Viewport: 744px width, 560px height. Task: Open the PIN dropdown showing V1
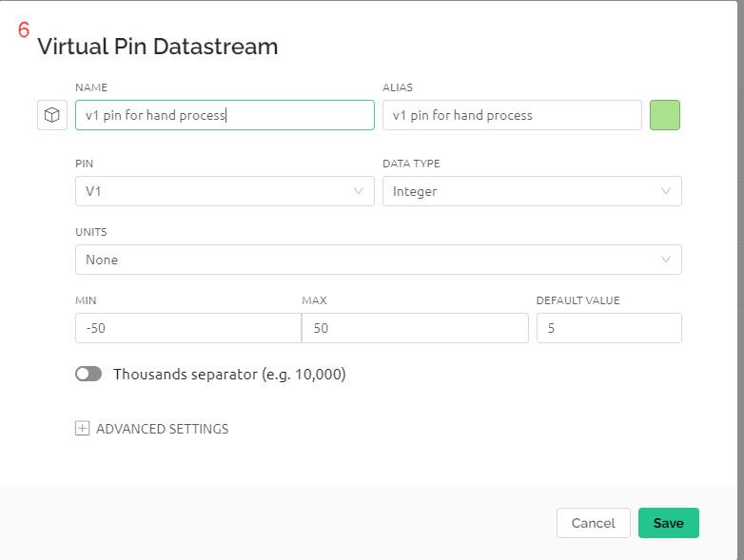point(225,191)
